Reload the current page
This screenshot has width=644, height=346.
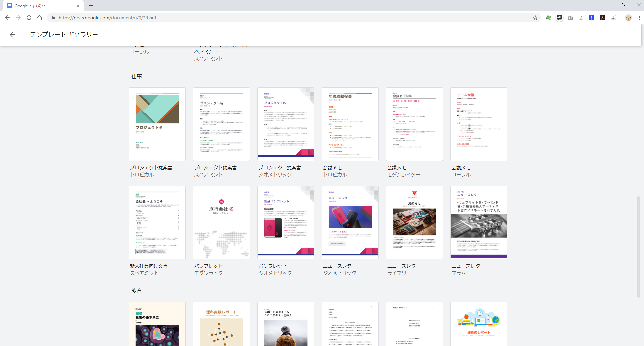(29, 18)
